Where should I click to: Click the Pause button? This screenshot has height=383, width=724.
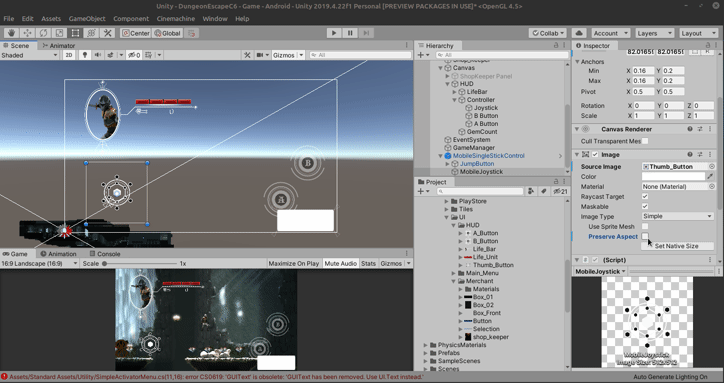coord(350,33)
